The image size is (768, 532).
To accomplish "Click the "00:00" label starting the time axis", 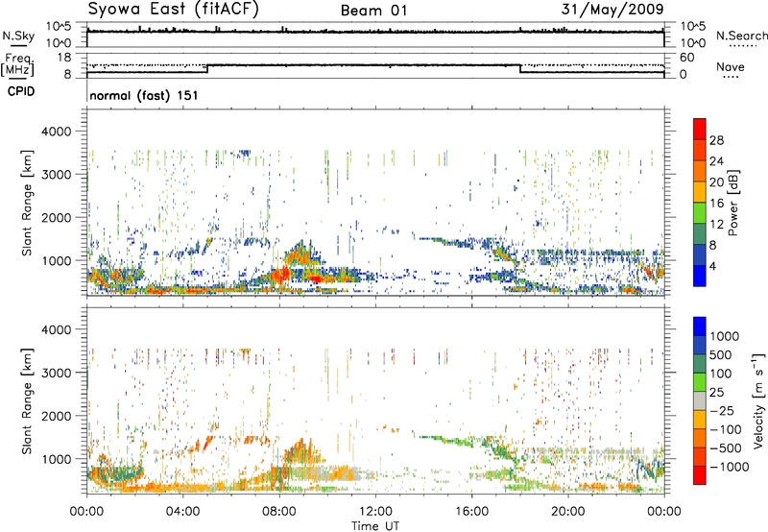I will 86,512.
